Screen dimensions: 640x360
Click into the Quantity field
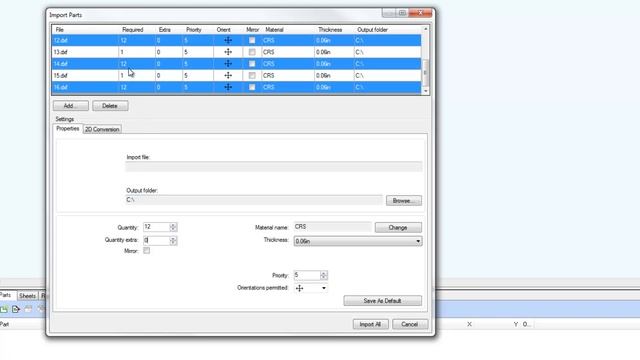pos(156,227)
